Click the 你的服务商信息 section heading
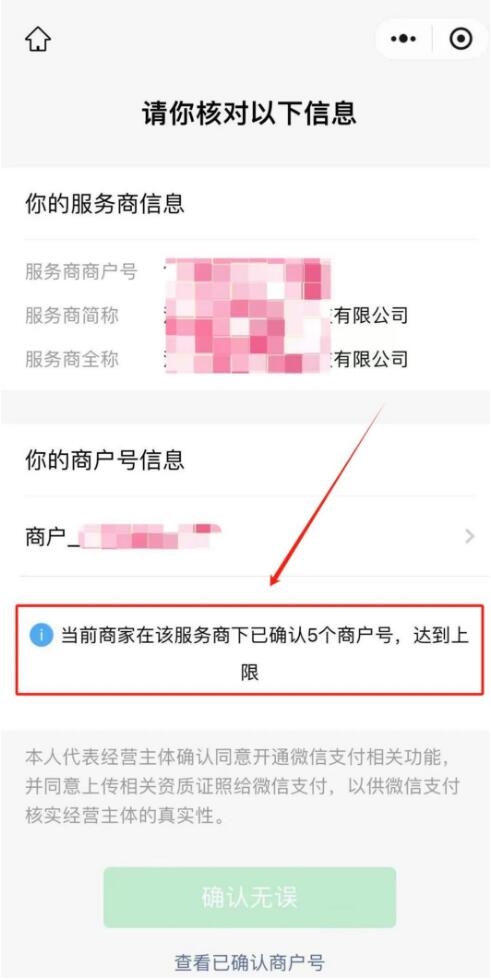The height and width of the screenshot is (980, 491). (x=104, y=204)
